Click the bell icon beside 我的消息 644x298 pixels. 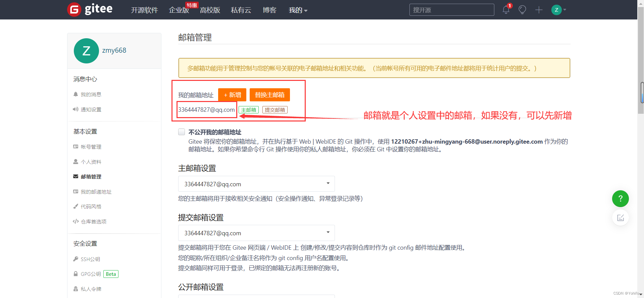[x=76, y=94]
